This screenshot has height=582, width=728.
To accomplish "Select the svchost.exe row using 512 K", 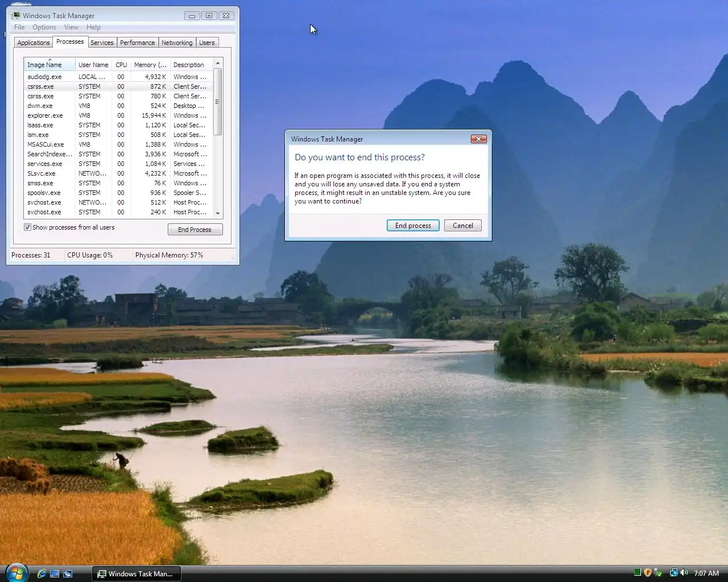I will point(118,202).
